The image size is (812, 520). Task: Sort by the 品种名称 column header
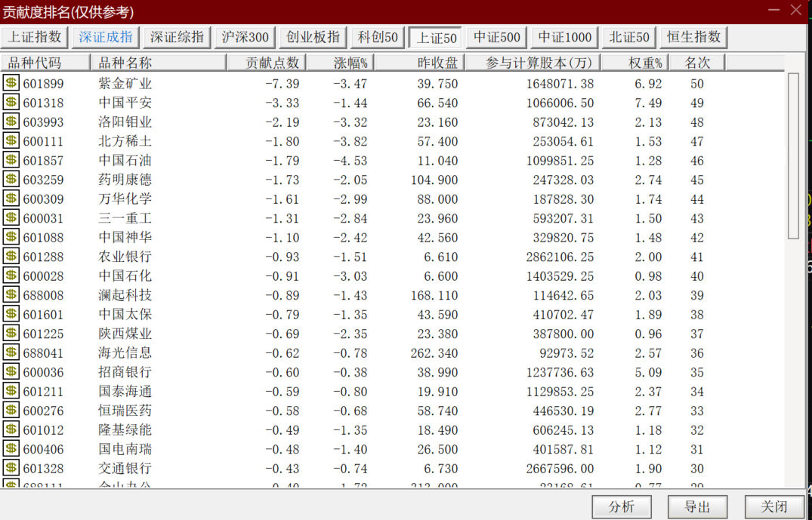point(159,63)
